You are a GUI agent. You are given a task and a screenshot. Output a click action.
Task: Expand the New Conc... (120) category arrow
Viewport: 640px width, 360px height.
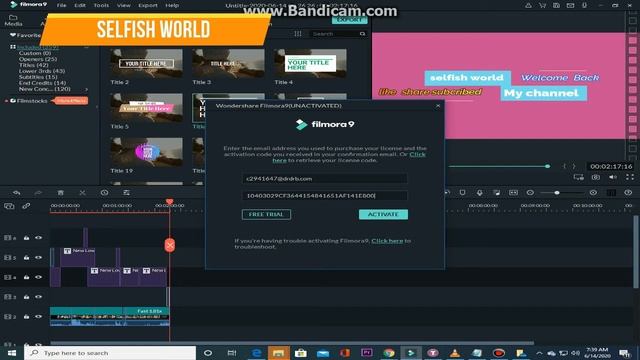[87, 89]
